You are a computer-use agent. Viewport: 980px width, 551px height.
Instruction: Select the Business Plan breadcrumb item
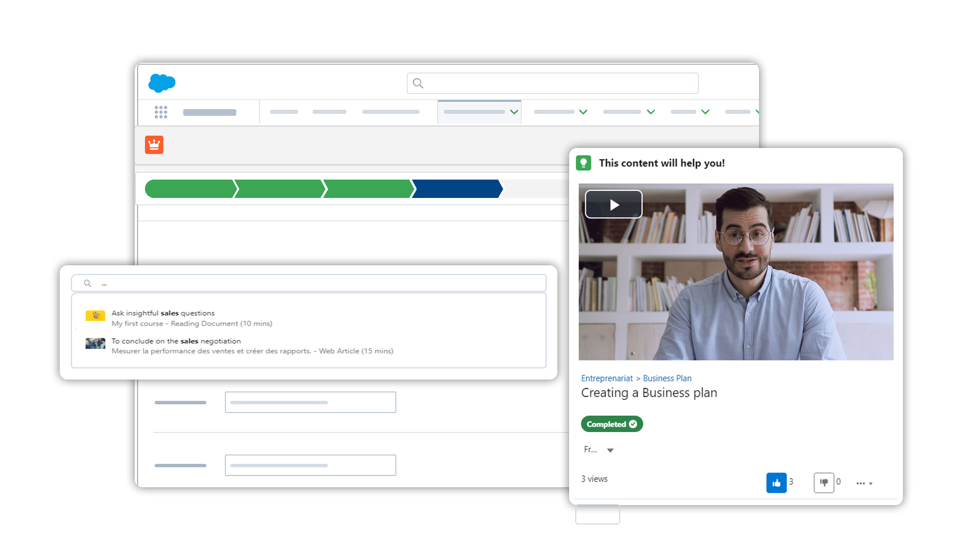click(667, 378)
